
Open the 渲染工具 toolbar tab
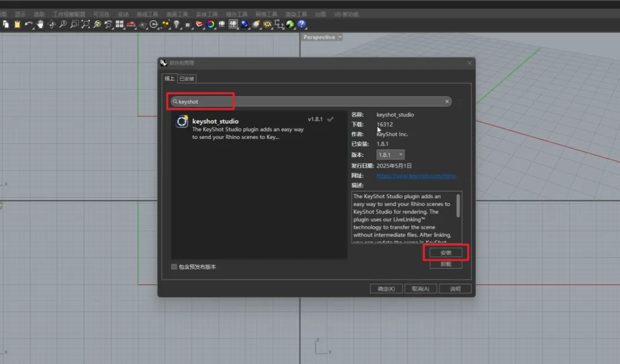click(x=296, y=14)
